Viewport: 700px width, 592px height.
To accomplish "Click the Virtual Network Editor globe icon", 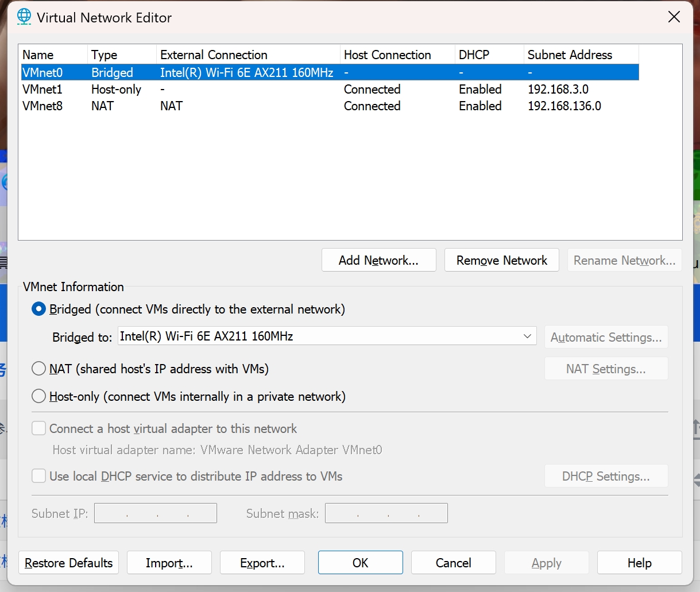I will click(24, 17).
